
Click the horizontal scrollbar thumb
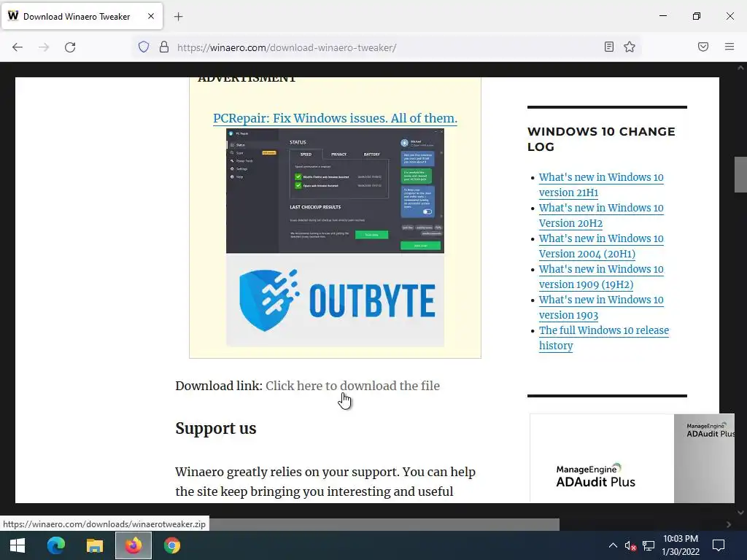tap(384, 524)
